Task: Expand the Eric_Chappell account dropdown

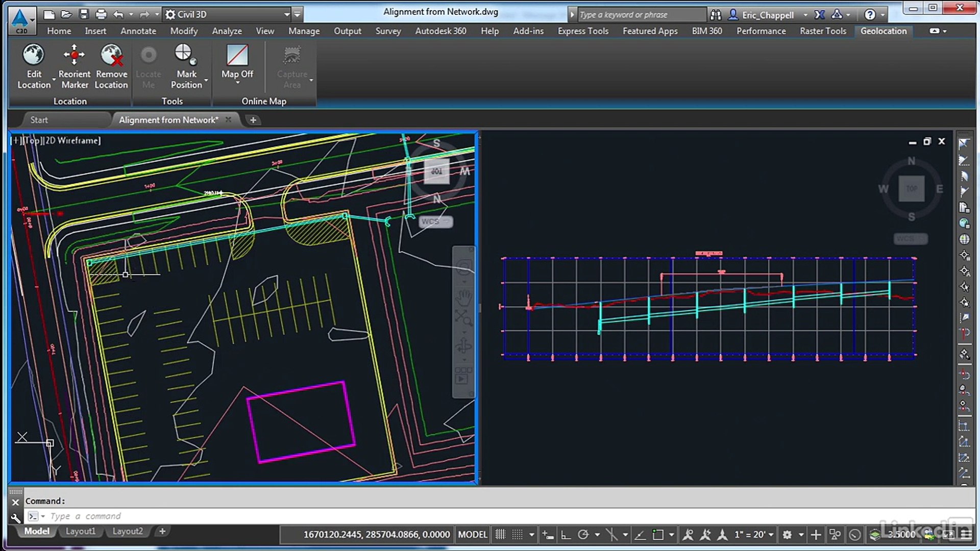Action: 805,15
